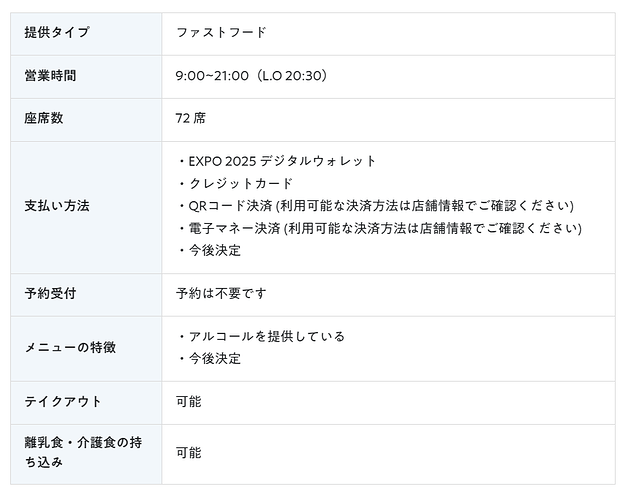Select the 座席数 label cell
627x500 pixels.
click(x=44, y=118)
